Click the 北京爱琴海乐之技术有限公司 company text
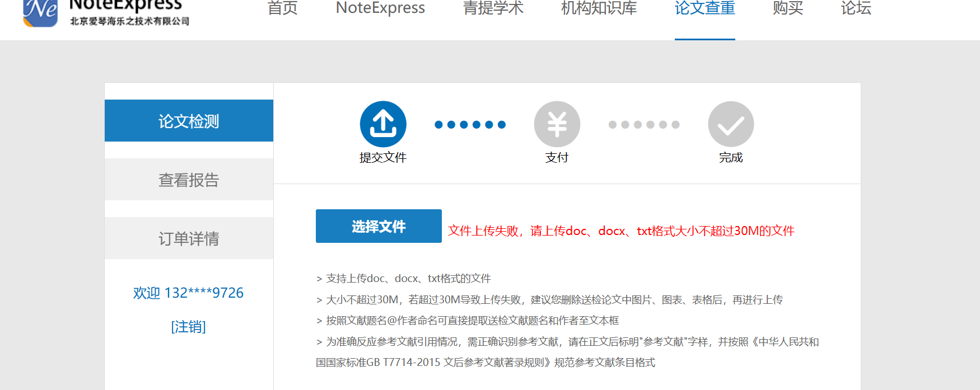This screenshot has height=390, width=980. tap(129, 21)
